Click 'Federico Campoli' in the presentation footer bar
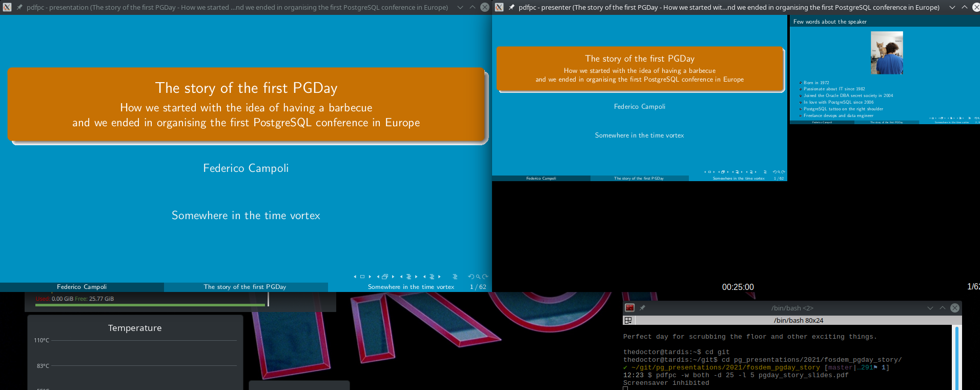 click(82, 287)
